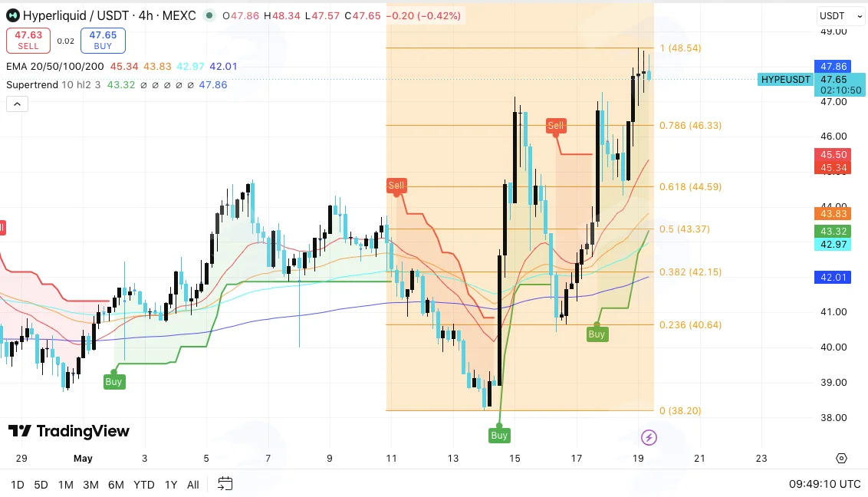868x497 pixels.
Task: Select the Fibonacci 0.236 (40.64) level label
Action: point(690,325)
